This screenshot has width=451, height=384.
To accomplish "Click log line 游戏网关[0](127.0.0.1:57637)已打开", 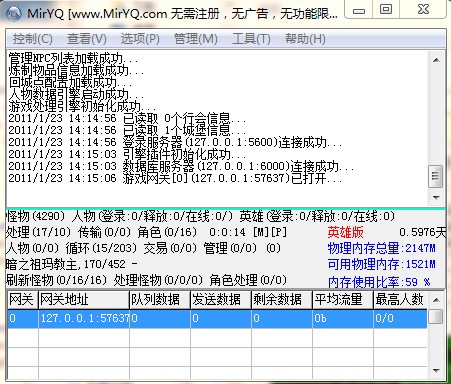I will [x=175, y=178].
